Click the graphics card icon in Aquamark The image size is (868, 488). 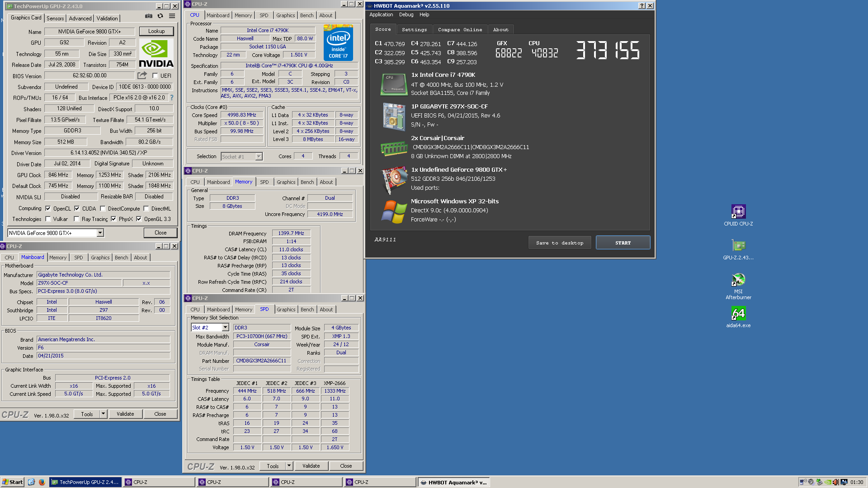tap(394, 180)
